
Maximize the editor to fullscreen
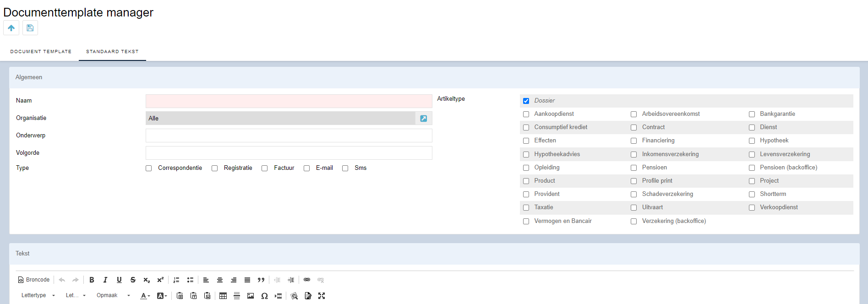(322, 296)
